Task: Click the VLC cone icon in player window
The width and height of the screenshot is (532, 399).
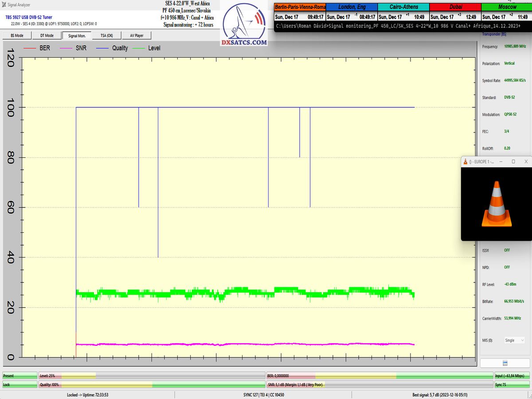Action: tap(496, 204)
